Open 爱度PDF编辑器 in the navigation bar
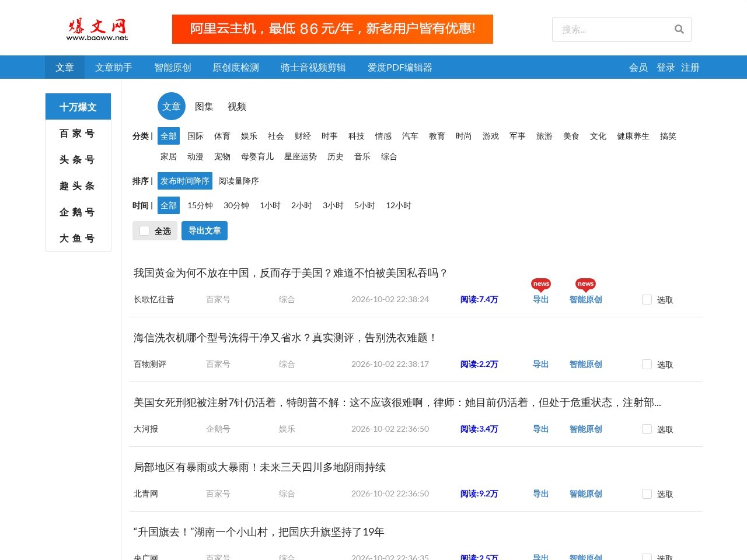Viewport: 747px width, 560px height. 400,67
